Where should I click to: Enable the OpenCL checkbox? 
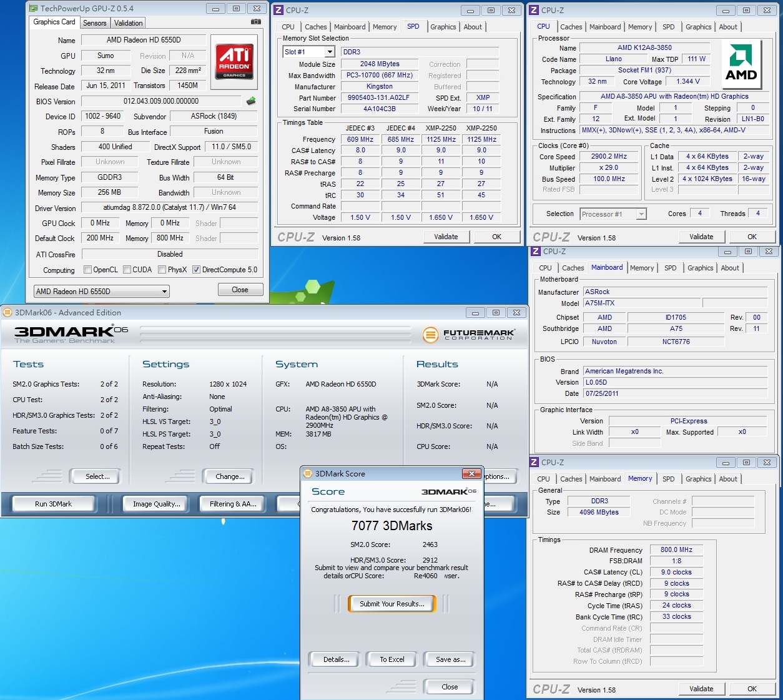(88, 270)
